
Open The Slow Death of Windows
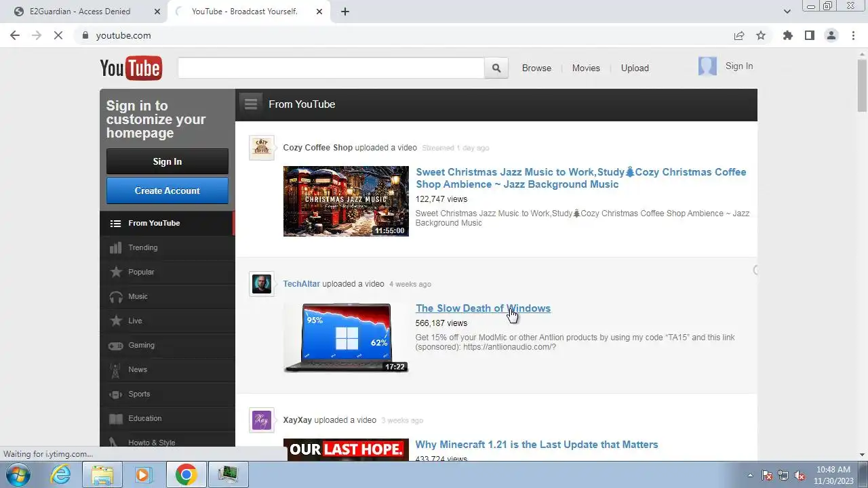(x=483, y=308)
